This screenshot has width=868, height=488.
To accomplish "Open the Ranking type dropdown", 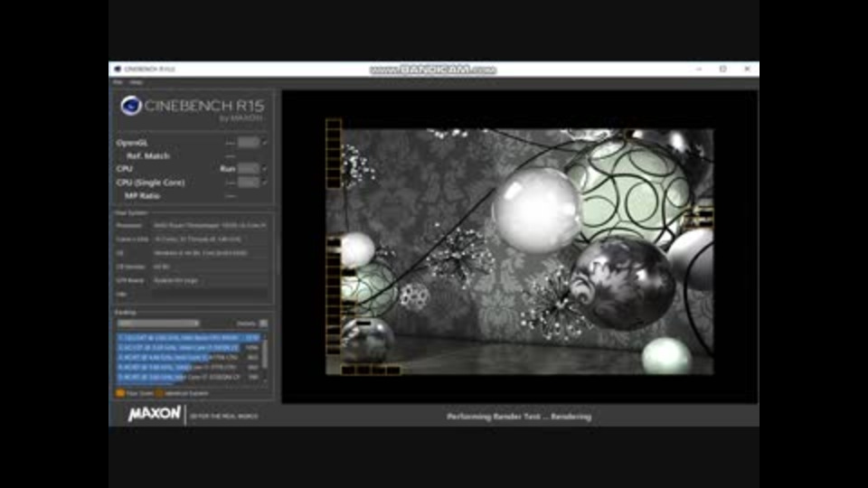I will click(x=158, y=324).
